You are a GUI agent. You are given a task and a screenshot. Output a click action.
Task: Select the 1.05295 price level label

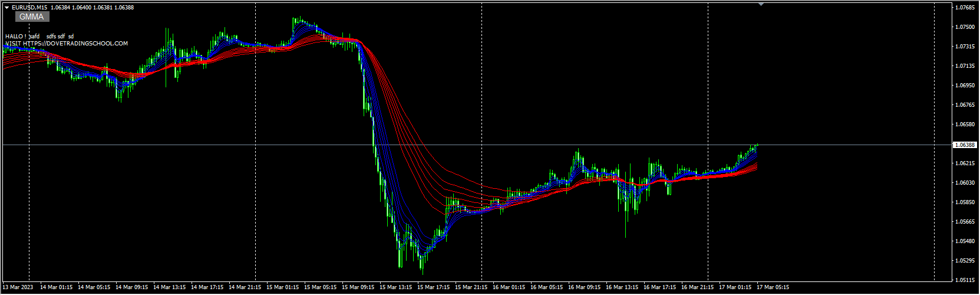pyautogui.click(x=964, y=261)
